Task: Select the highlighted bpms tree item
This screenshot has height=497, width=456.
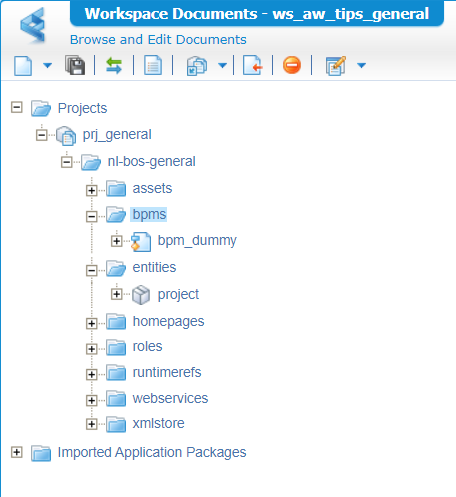Action: [x=149, y=214]
